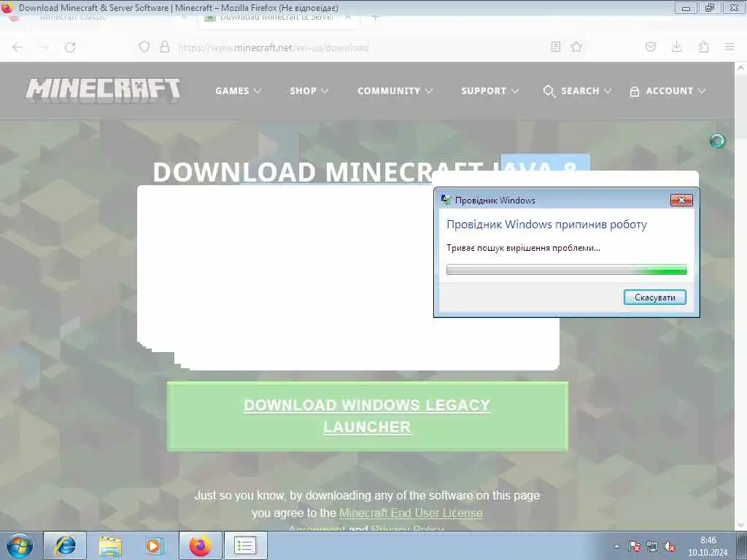Viewport: 747px width, 560px height.
Task: Switch to Minecraft Classic tab
Action: click(x=72, y=18)
